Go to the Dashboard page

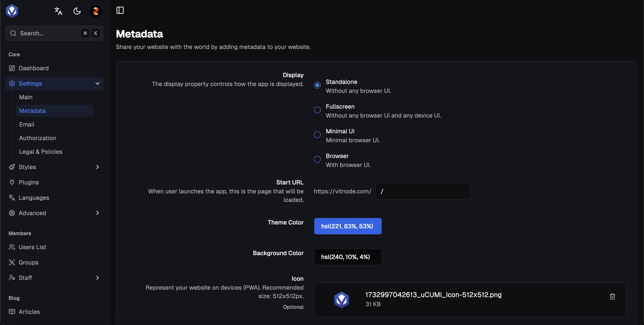click(54, 68)
